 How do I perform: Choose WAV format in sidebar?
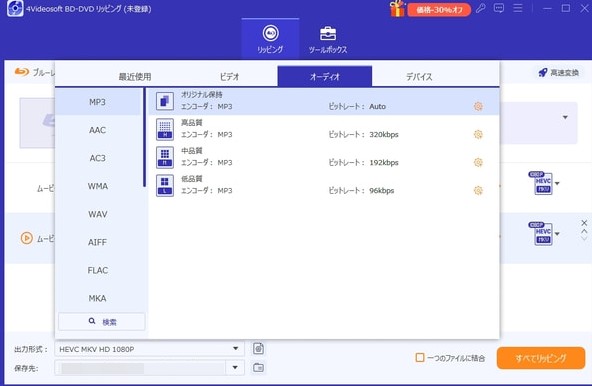click(98, 214)
